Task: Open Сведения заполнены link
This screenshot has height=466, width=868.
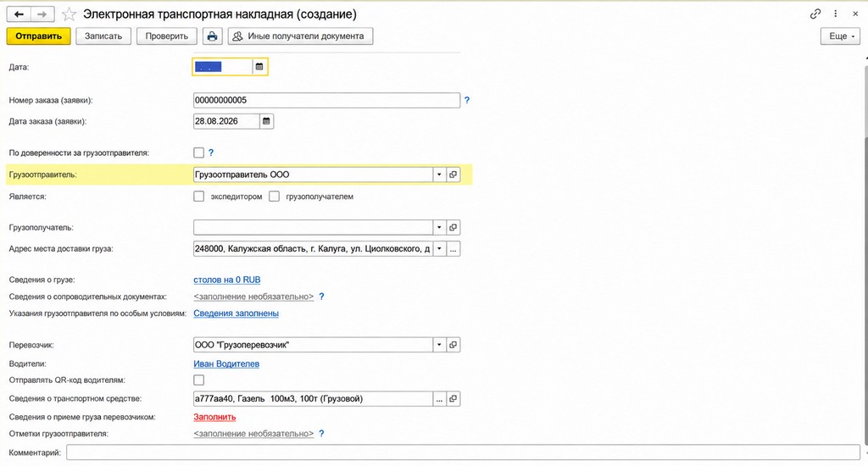Action: point(236,313)
